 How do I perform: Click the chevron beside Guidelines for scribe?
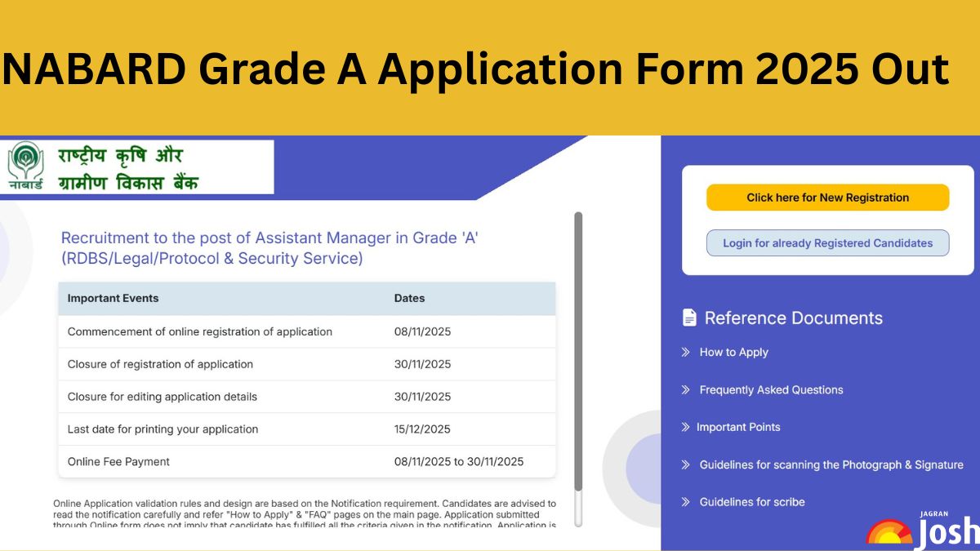(686, 502)
